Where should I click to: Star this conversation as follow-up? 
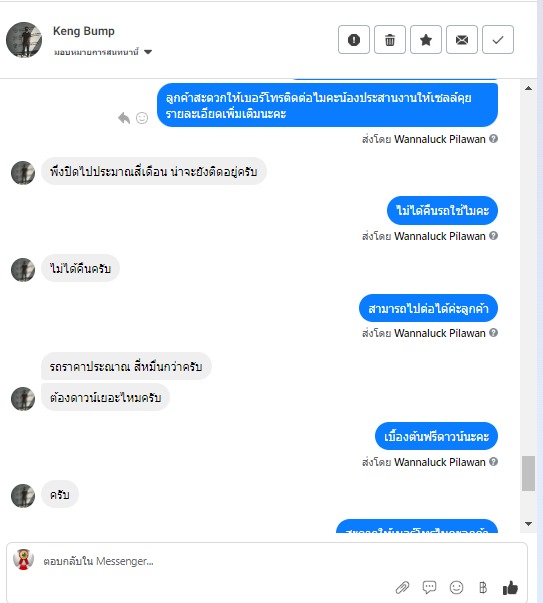tap(426, 40)
